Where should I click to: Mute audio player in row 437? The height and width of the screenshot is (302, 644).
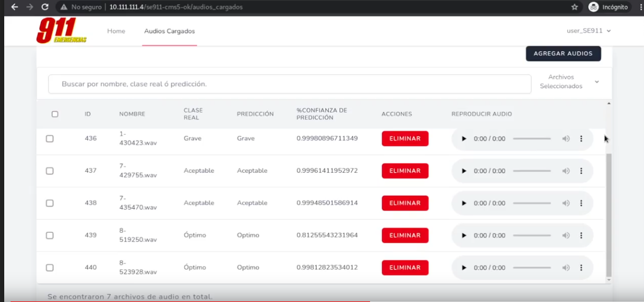point(565,171)
